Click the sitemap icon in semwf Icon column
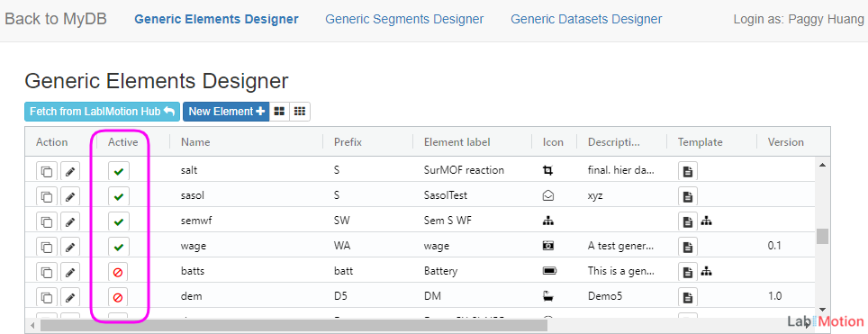The image size is (868, 334). click(x=548, y=221)
